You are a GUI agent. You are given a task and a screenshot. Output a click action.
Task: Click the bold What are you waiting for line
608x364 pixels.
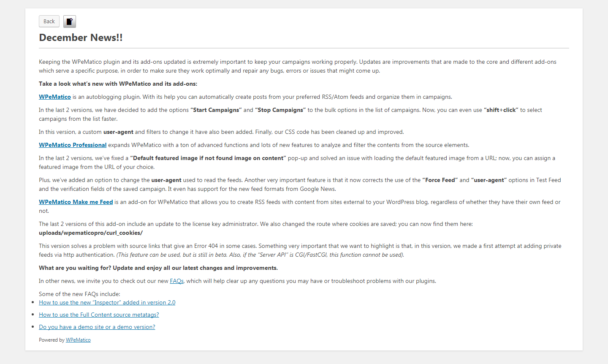tap(158, 268)
